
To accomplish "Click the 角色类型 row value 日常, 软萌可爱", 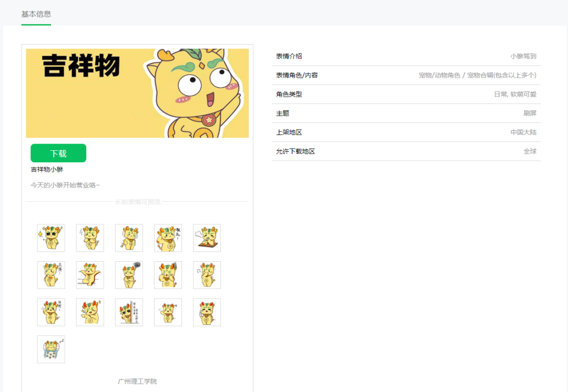I will pos(514,95).
